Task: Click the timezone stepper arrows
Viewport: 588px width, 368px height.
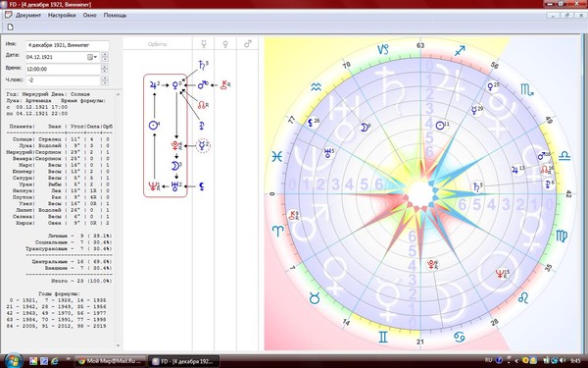Action: click(x=105, y=80)
